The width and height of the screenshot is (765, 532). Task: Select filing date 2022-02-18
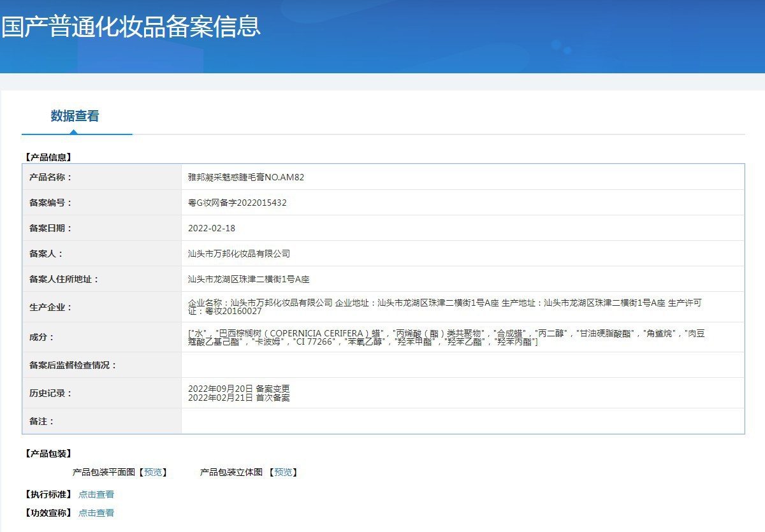pyautogui.click(x=212, y=228)
